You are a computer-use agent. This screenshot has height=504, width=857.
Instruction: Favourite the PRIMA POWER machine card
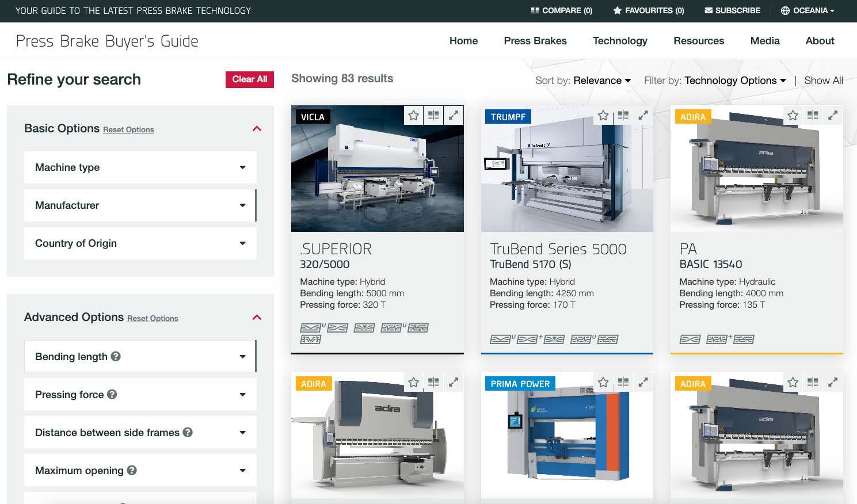(603, 382)
